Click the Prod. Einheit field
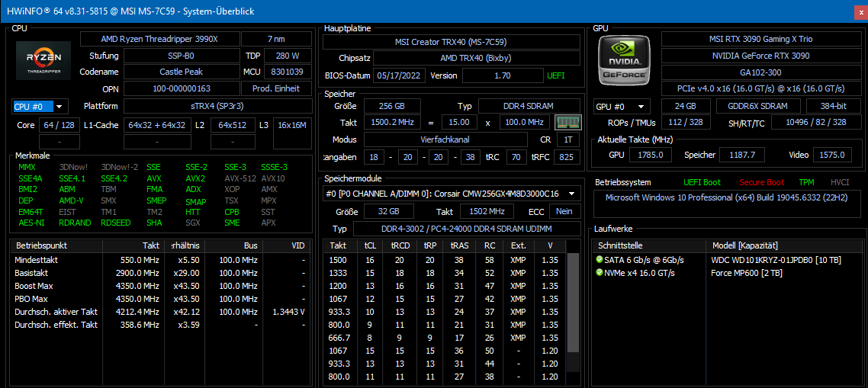The image size is (868, 388). (275, 88)
